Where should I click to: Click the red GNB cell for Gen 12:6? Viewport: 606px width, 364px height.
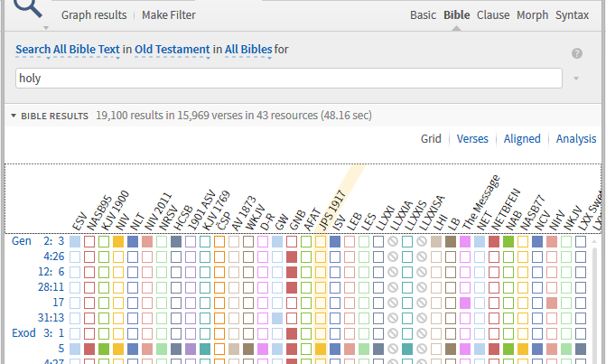click(292, 272)
